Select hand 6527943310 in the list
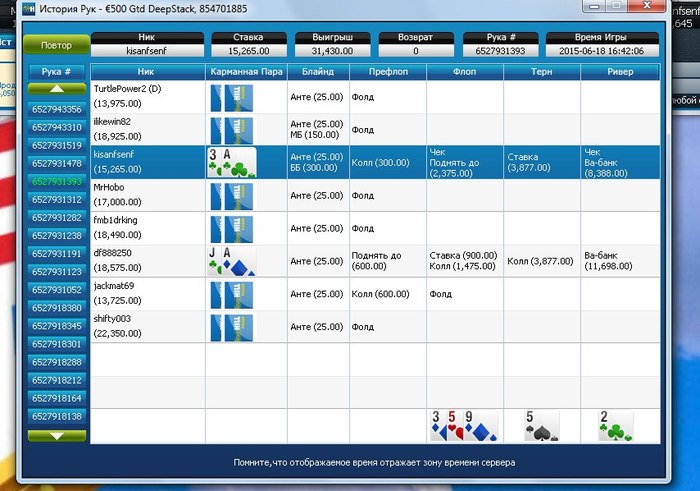700x491 pixels. pyautogui.click(x=57, y=128)
